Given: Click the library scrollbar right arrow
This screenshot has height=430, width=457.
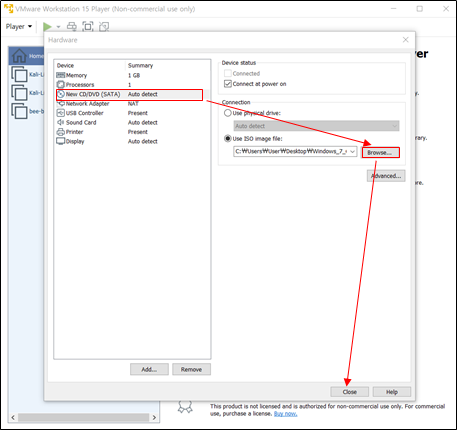Looking at the screenshot, I should click(154, 417).
